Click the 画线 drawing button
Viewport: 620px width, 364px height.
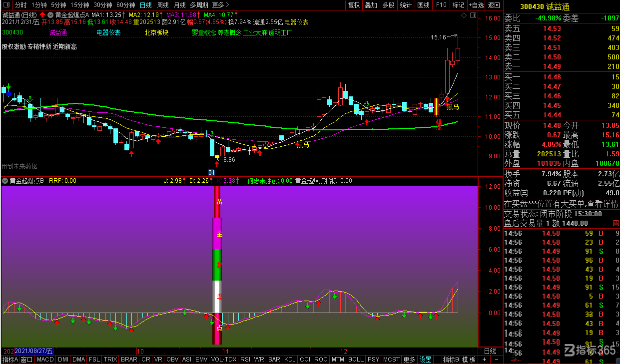(x=423, y=5)
